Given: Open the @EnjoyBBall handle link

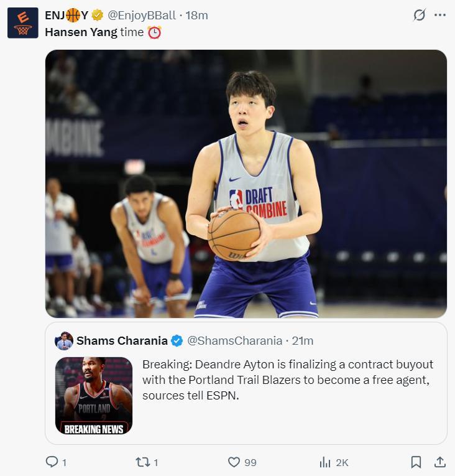Looking at the screenshot, I should pyautogui.click(x=140, y=15).
